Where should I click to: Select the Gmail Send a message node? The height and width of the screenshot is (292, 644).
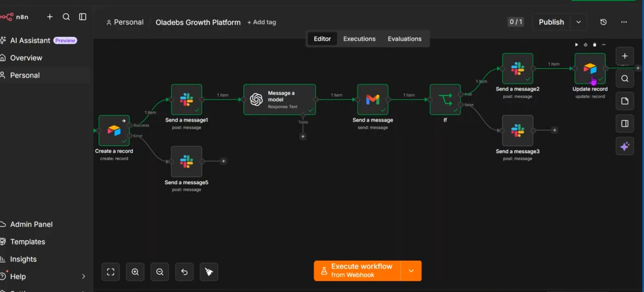coord(373,99)
